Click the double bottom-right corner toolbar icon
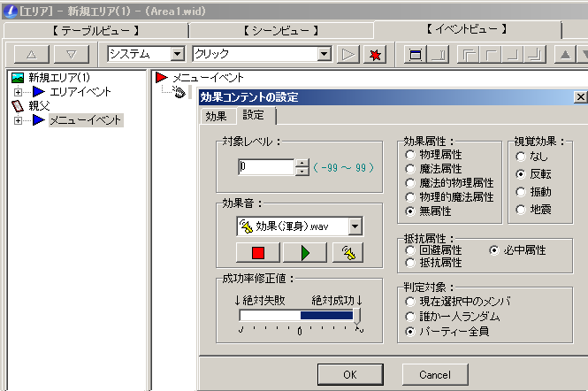This screenshot has height=391, width=588. [x=535, y=55]
